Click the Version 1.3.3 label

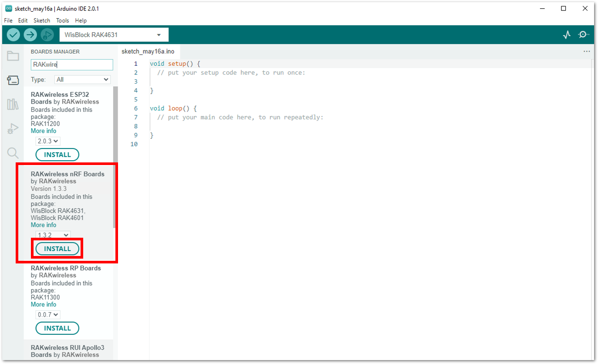49,189
